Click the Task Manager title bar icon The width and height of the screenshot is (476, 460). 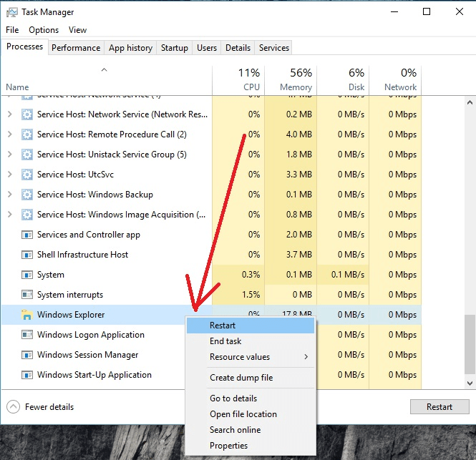coord(12,12)
